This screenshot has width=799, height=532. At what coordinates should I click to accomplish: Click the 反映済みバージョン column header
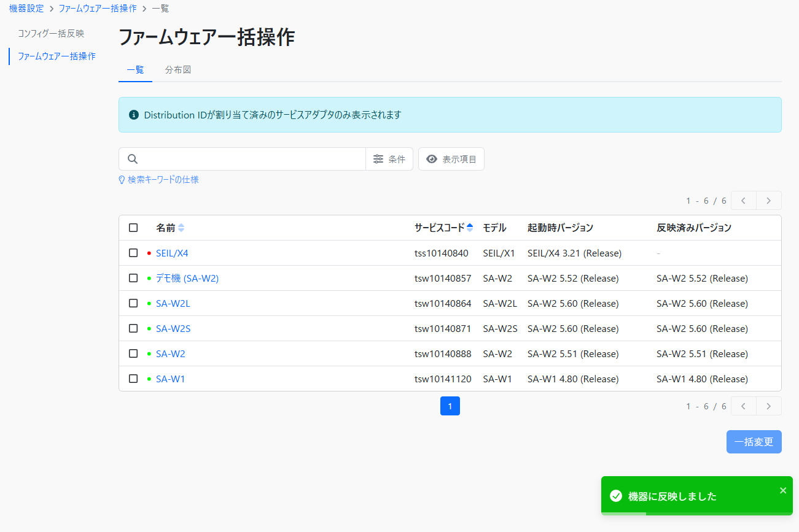click(694, 228)
